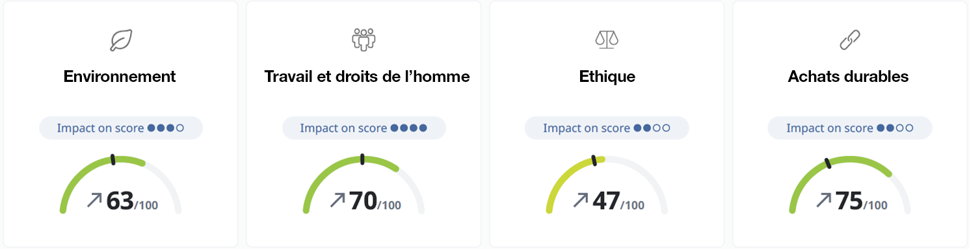
Task: Select the Environnement card title
Action: [x=120, y=76]
